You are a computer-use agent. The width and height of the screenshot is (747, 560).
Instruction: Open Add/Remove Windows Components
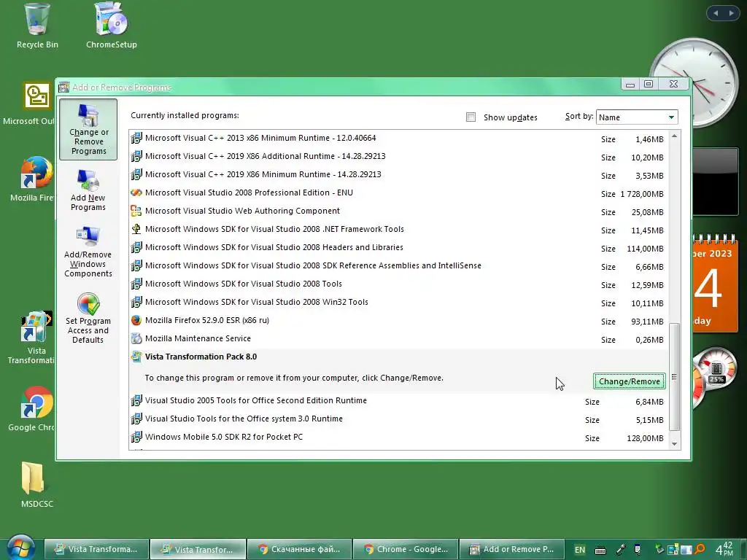88,252
